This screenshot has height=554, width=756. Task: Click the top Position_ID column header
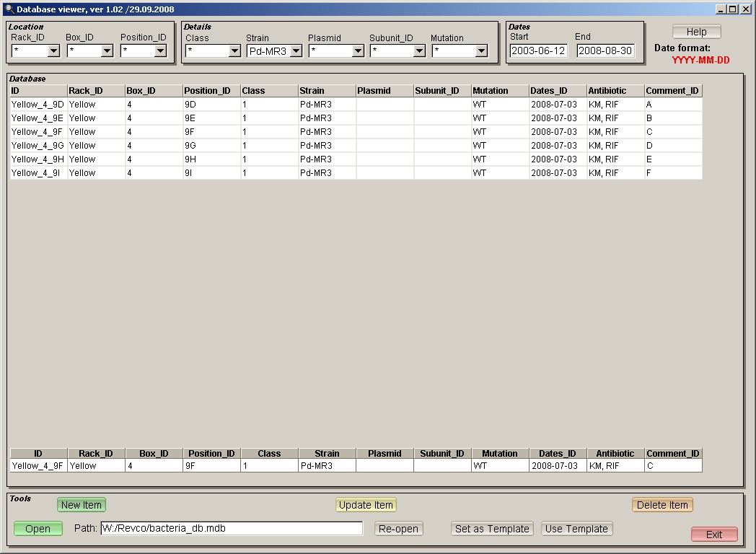tap(211, 91)
